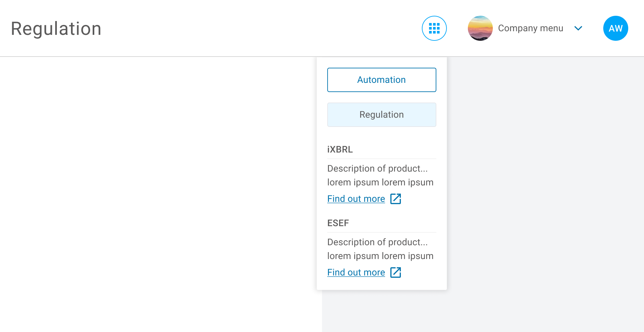The image size is (644, 332).
Task: Select the Automation button
Action: click(x=381, y=80)
